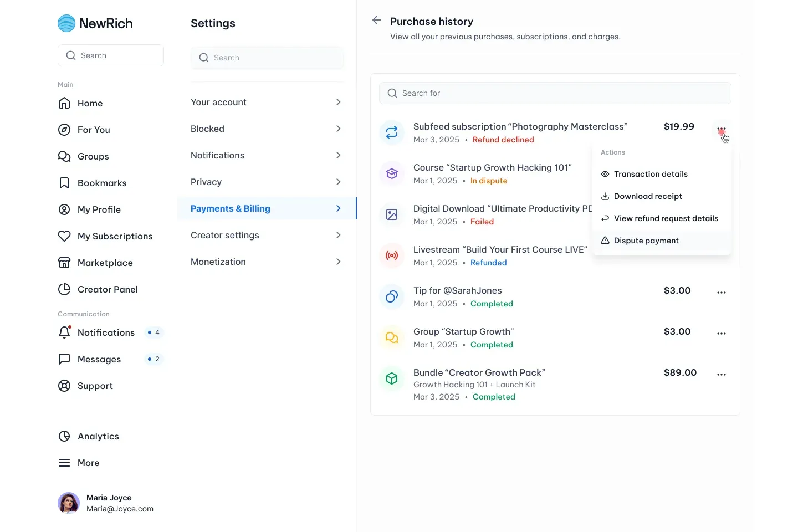
Task: Click the Maria@Joyce.com email text
Action: coord(120,509)
